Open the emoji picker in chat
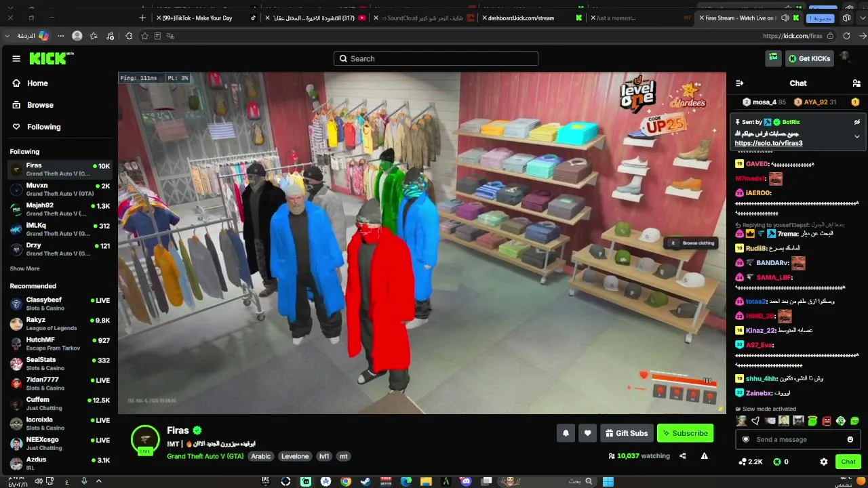Viewport: 868px width, 488px height. (850, 439)
